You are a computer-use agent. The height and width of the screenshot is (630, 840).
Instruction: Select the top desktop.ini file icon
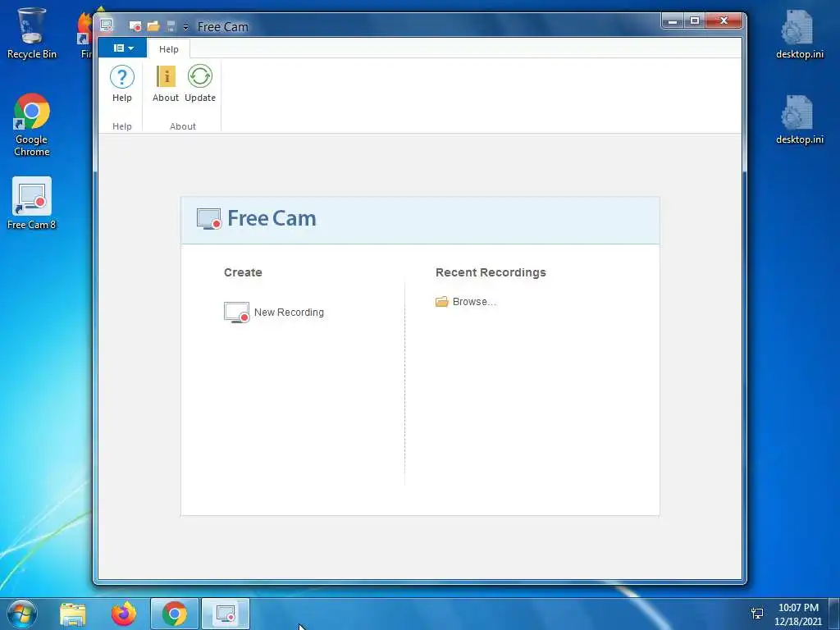tap(799, 34)
